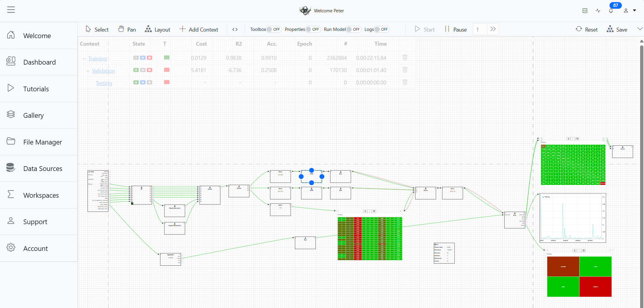Toggle the Properties switch on
The image size is (644, 308).
point(313,29)
